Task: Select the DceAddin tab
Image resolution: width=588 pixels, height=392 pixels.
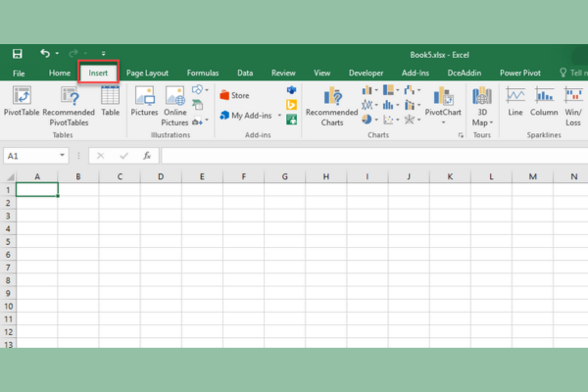Action: click(464, 73)
